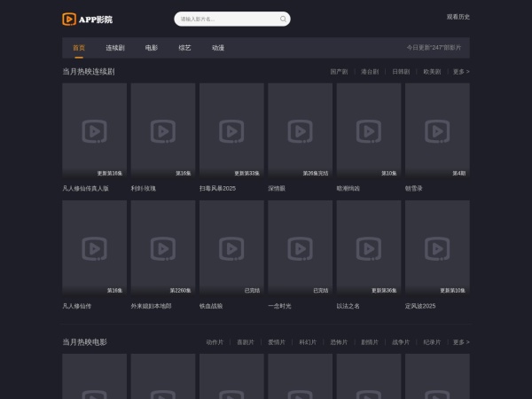Click play icon on 铁血战狼 poster

tap(231, 248)
